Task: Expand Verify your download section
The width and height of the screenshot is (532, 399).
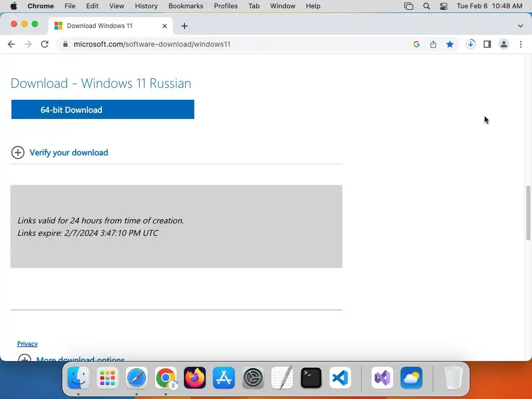Action: click(18, 153)
